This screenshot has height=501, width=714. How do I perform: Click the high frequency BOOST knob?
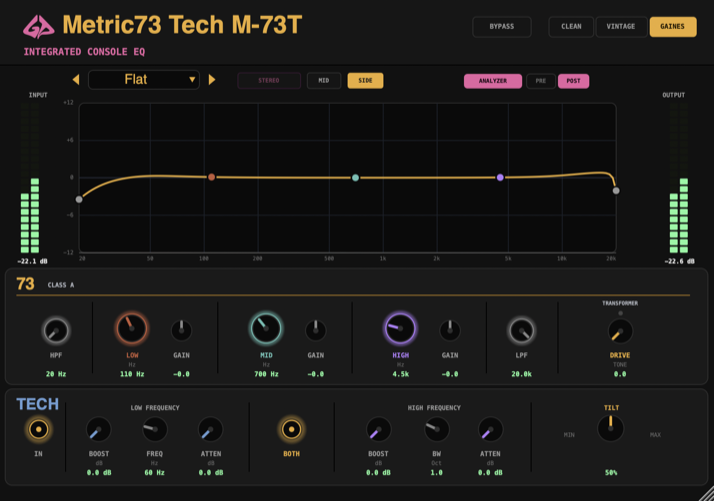378,429
